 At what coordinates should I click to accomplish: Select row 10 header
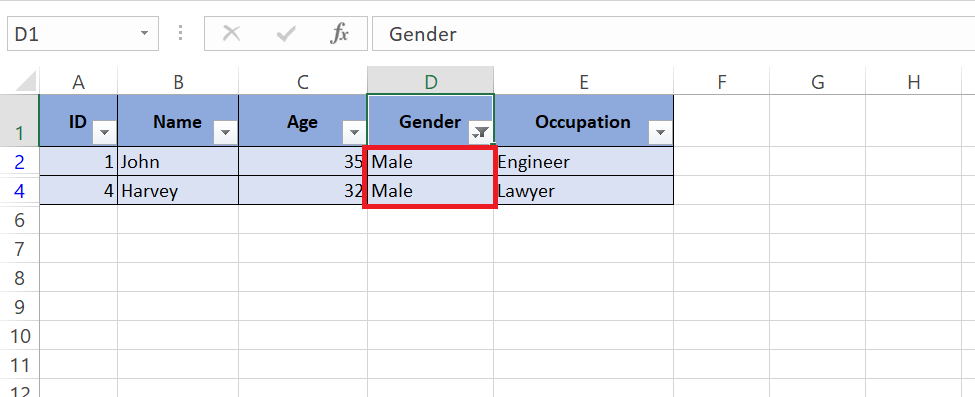click(19, 335)
